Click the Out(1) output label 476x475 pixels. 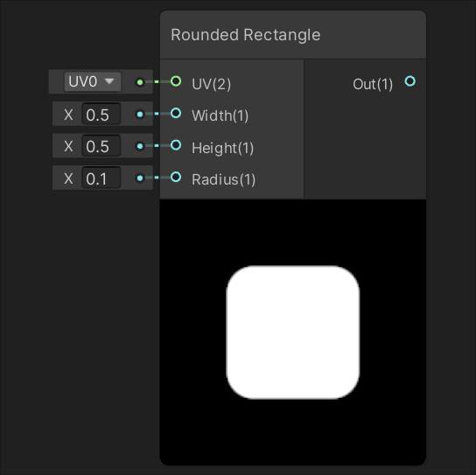(373, 84)
